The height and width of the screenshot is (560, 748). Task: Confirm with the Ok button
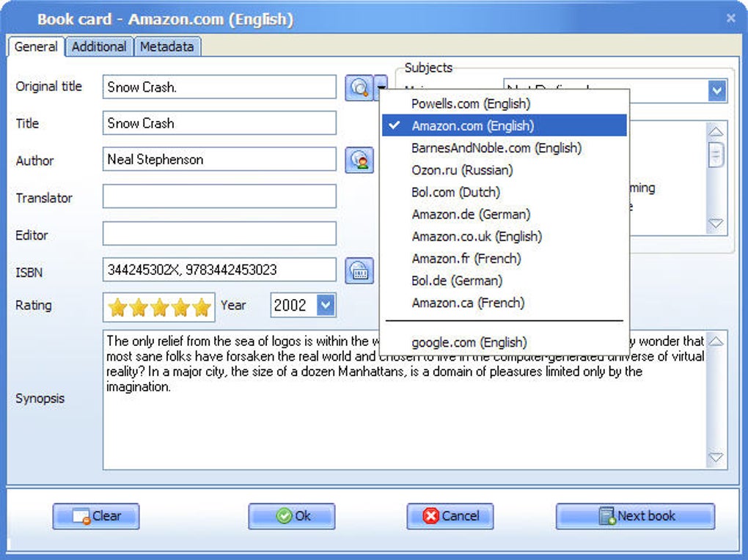click(x=291, y=516)
